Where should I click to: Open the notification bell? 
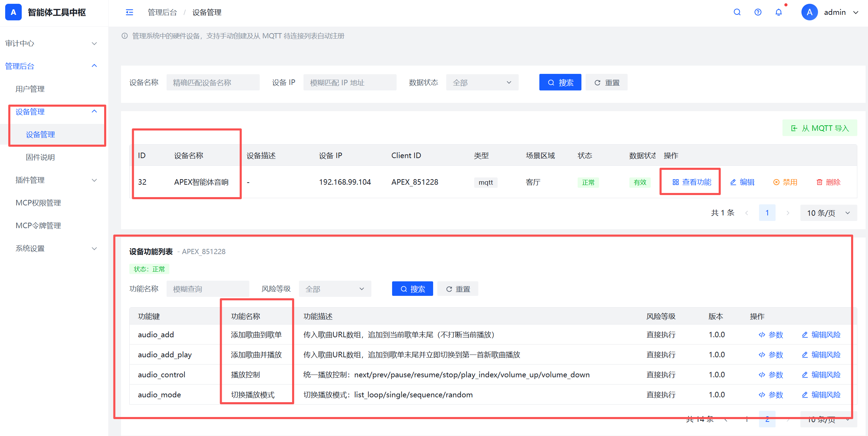(779, 12)
